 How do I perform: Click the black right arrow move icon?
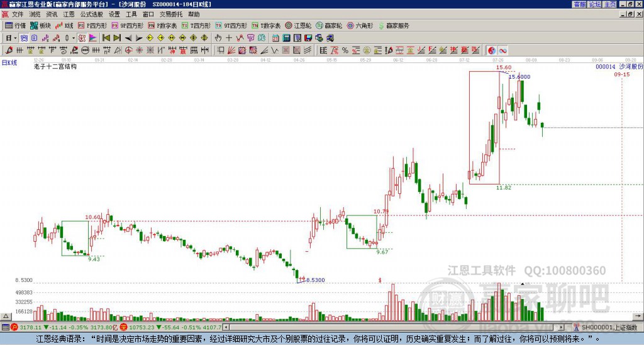(139, 38)
